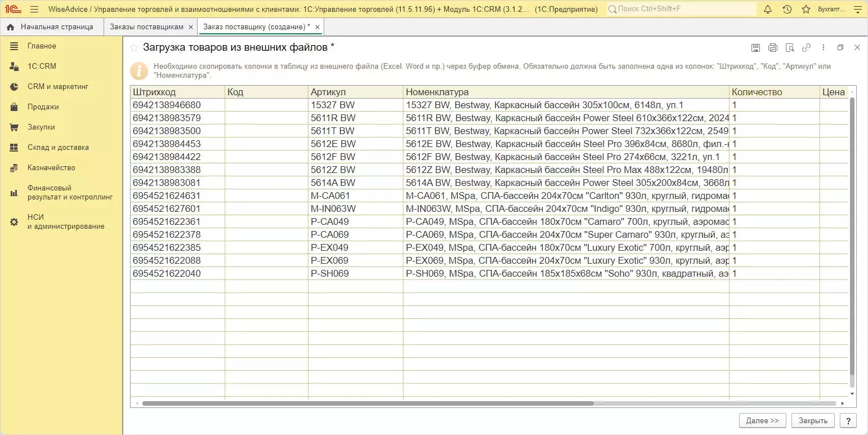Screen dimensions: 868x435
Task: Add this form to favorites via star
Action: coord(134,47)
